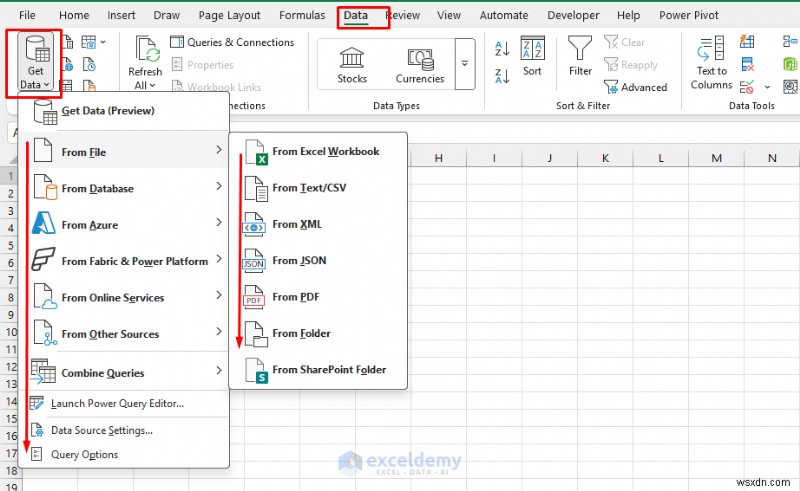
Task: Click Remove Duplicates icon
Action: pos(747,64)
